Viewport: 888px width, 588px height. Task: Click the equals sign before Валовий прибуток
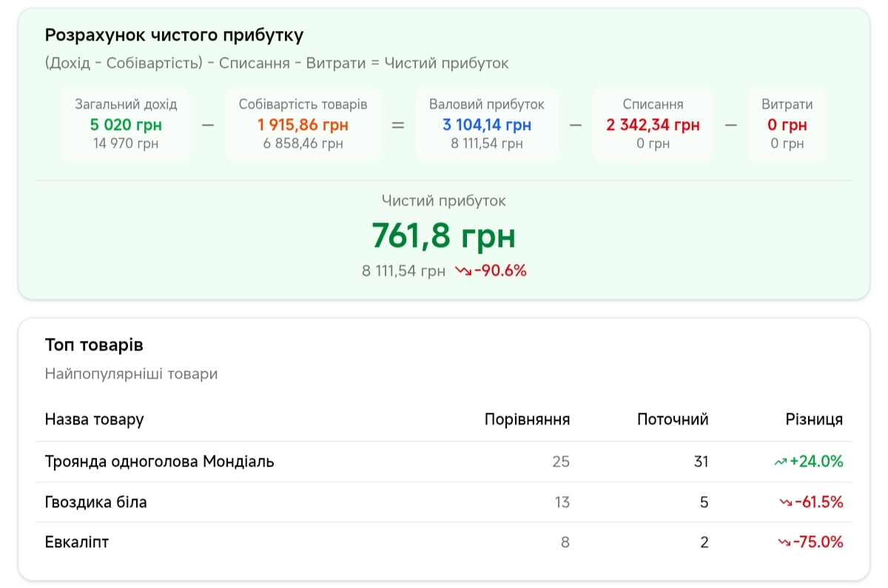[398, 125]
